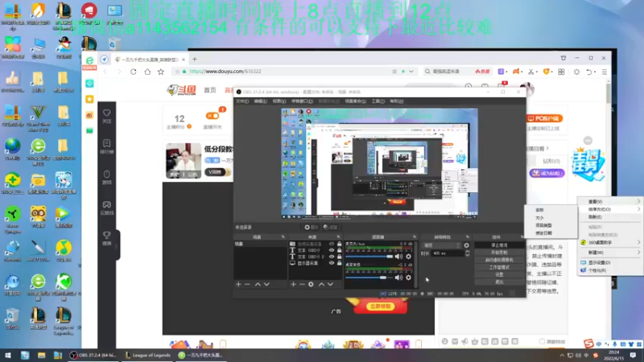The width and height of the screenshot is (644, 362).
Task: Reload the Douyu page in the browser
Action: (134, 72)
